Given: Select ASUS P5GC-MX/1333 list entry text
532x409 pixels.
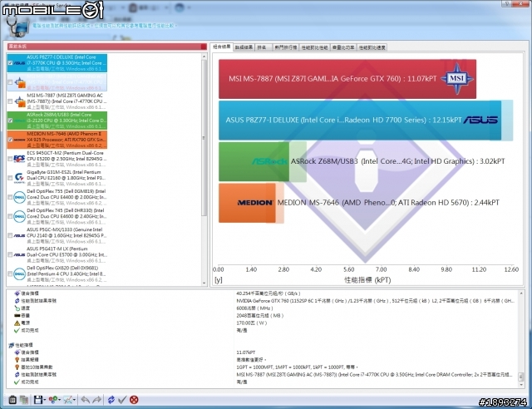Looking at the screenshot, I should click(x=66, y=235).
